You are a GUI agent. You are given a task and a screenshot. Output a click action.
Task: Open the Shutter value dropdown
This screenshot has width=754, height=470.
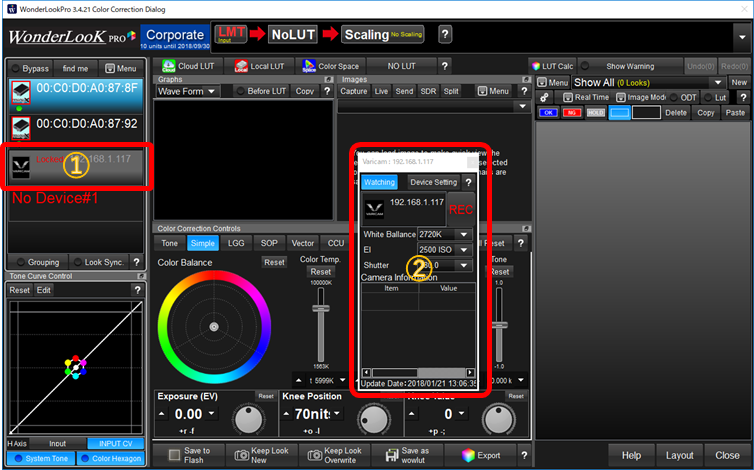(444, 265)
